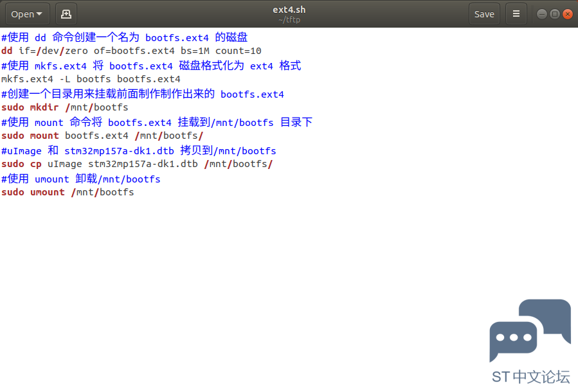The width and height of the screenshot is (578, 392).
Task: Click the comment '#创建一个目录用来挂载'
Action: pos(143,94)
